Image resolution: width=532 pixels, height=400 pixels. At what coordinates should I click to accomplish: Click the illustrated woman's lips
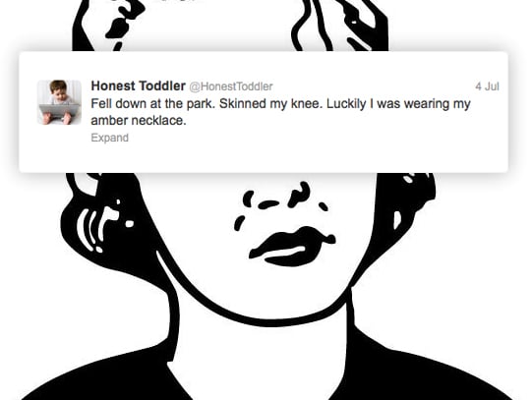click(292, 246)
